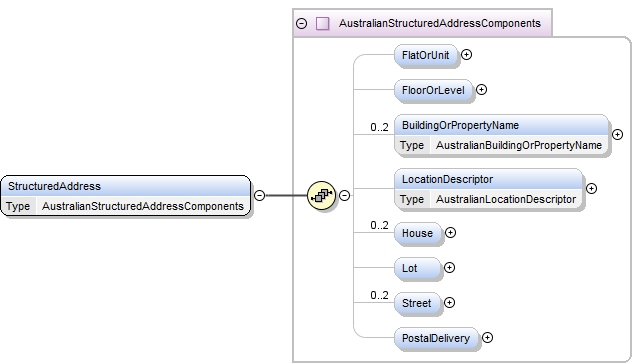Expand BuildingOrPropertyName child nodes
This screenshot has height=364, width=633.
tap(617, 134)
